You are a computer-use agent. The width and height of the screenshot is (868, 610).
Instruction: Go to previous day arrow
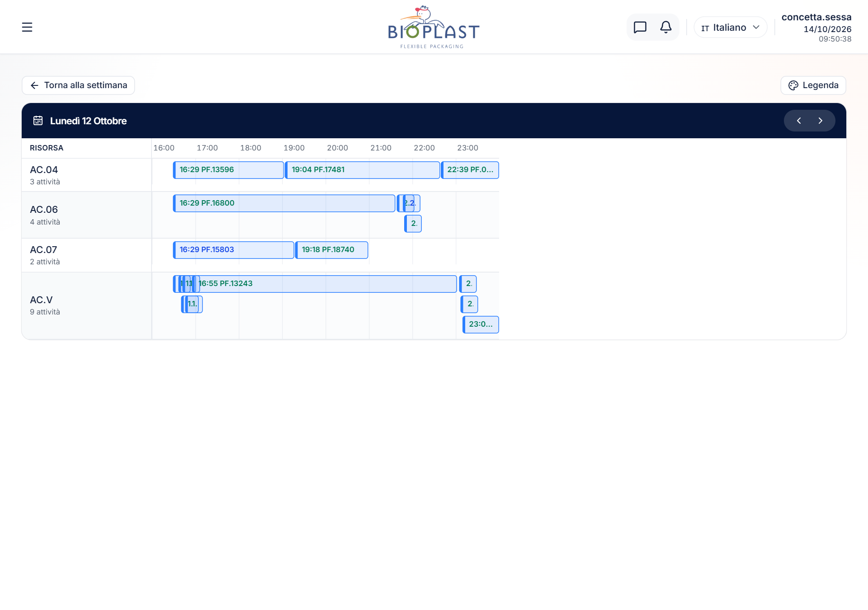click(x=798, y=121)
